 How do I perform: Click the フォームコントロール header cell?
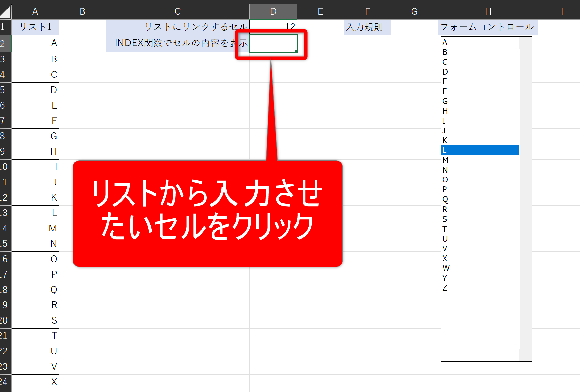pyautogui.click(x=488, y=27)
